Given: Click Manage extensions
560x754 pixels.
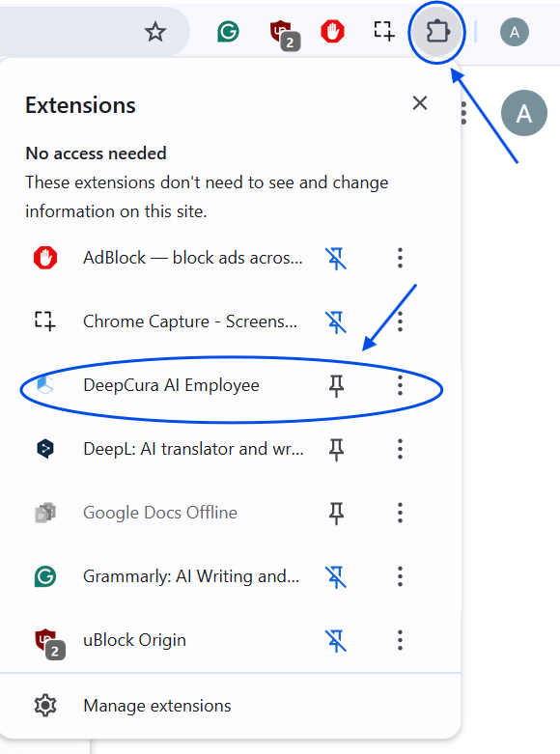Looking at the screenshot, I should point(156,706).
